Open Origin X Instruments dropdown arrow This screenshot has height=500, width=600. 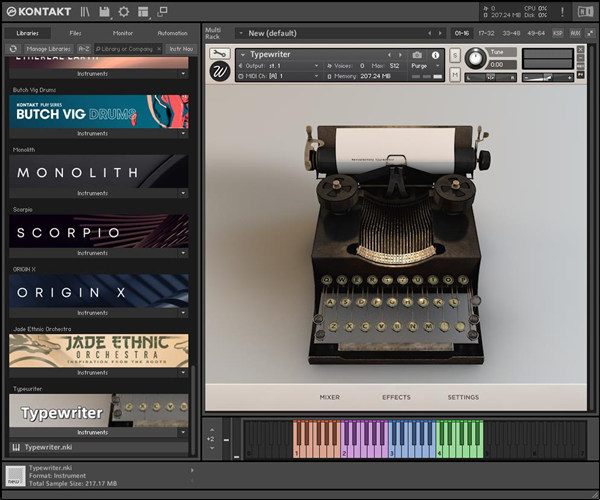183,313
